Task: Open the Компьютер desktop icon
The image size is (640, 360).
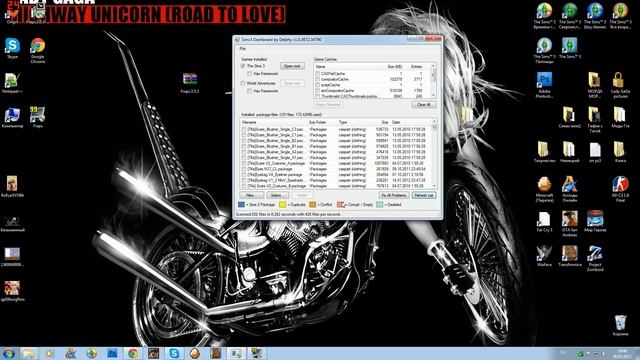Action: click(x=12, y=116)
